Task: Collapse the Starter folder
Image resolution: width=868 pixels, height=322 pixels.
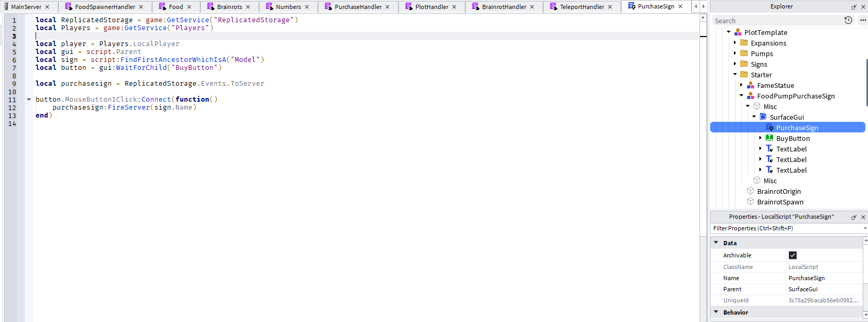Action: [735, 75]
